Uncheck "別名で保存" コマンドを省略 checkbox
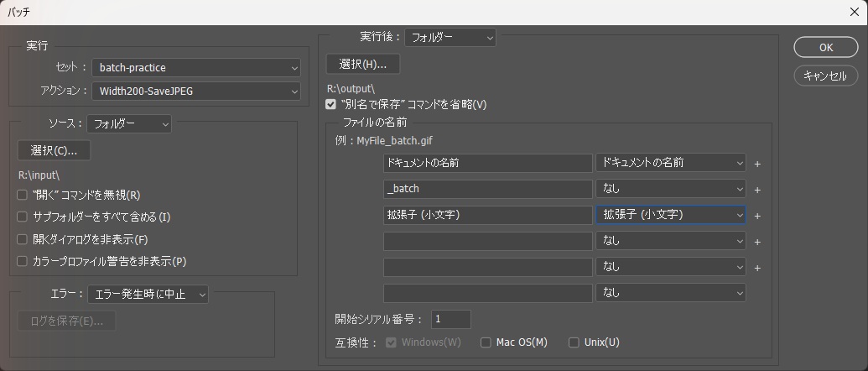The width and height of the screenshot is (868, 371). (x=331, y=104)
